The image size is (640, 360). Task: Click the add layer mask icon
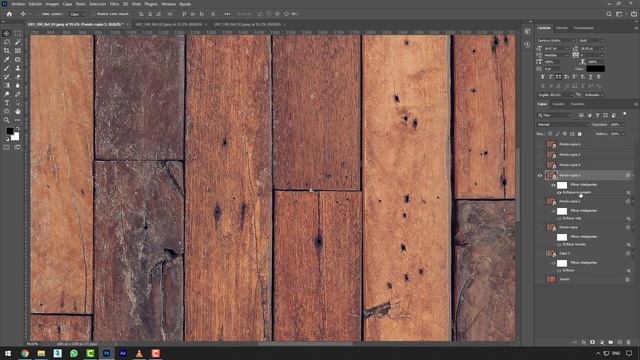[x=593, y=342]
